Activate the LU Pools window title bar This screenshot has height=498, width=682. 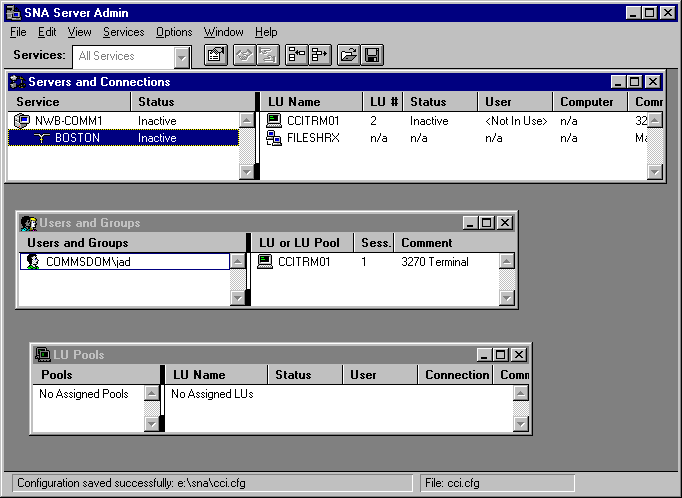[250, 354]
